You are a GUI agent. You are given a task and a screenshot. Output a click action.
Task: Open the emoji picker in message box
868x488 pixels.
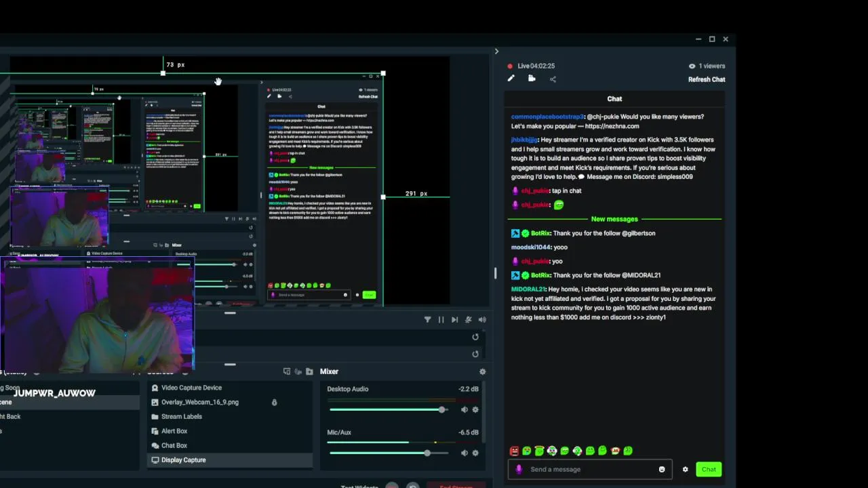click(662, 469)
